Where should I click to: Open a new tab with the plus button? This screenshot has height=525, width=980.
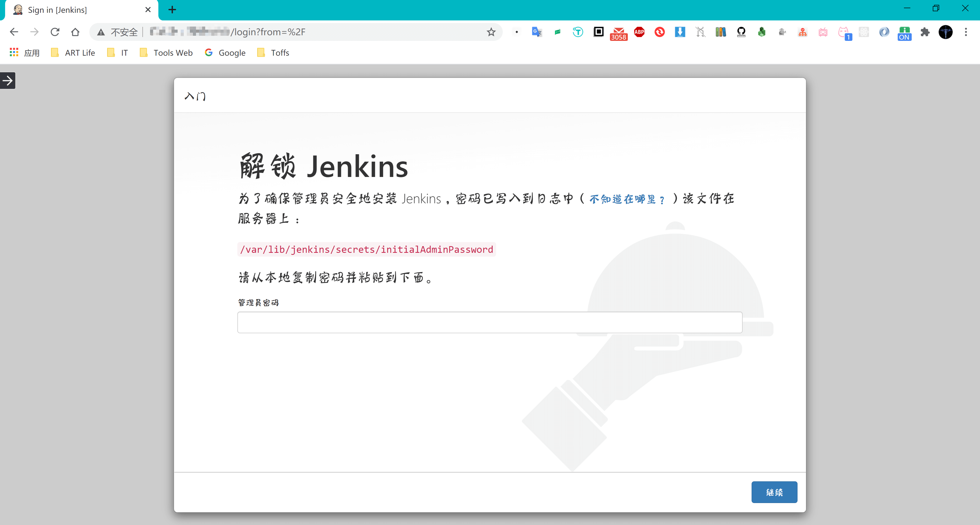(172, 10)
